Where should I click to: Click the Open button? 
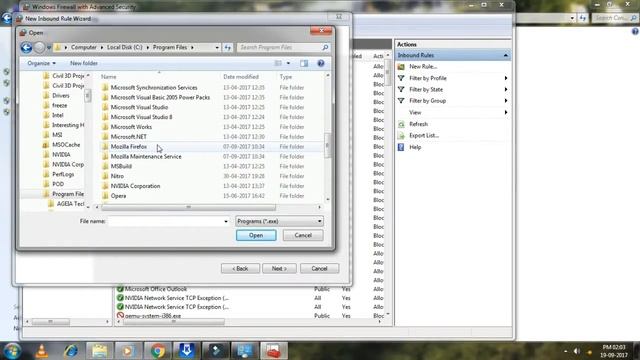point(256,236)
